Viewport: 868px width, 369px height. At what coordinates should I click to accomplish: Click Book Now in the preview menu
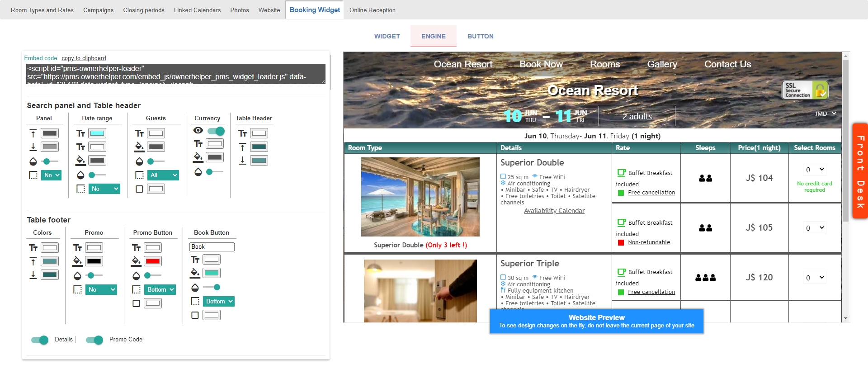(541, 64)
